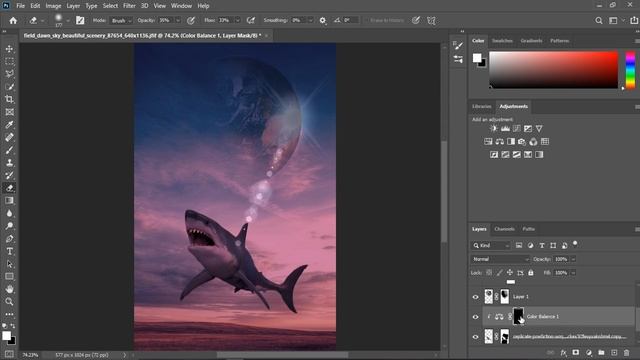
Task: Open Normal blend mode dropdown
Action: coord(500,259)
